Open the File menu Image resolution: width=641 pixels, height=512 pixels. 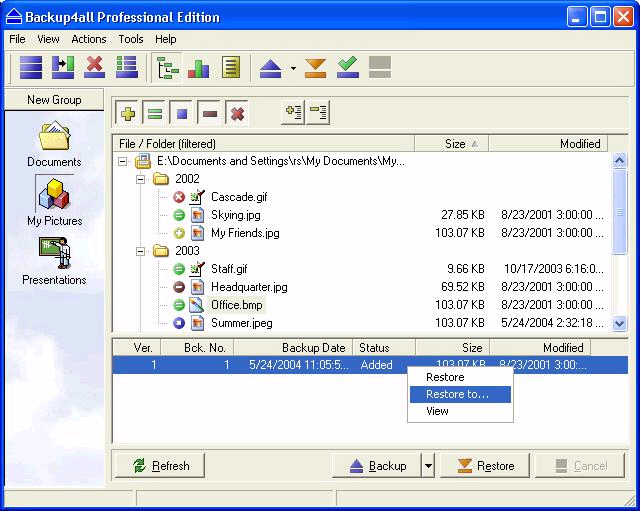coord(17,39)
